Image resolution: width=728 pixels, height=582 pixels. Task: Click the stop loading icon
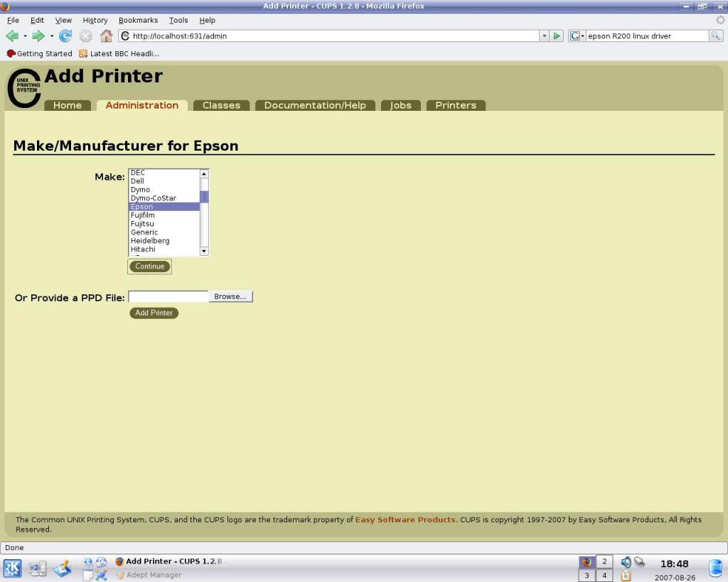[x=86, y=36]
